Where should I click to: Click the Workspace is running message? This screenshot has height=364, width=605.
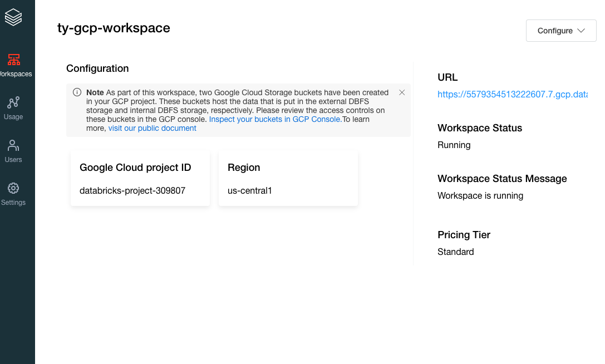click(480, 196)
